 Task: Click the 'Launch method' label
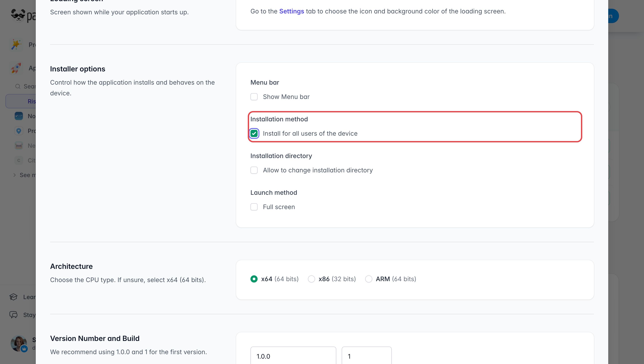[274, 193]
